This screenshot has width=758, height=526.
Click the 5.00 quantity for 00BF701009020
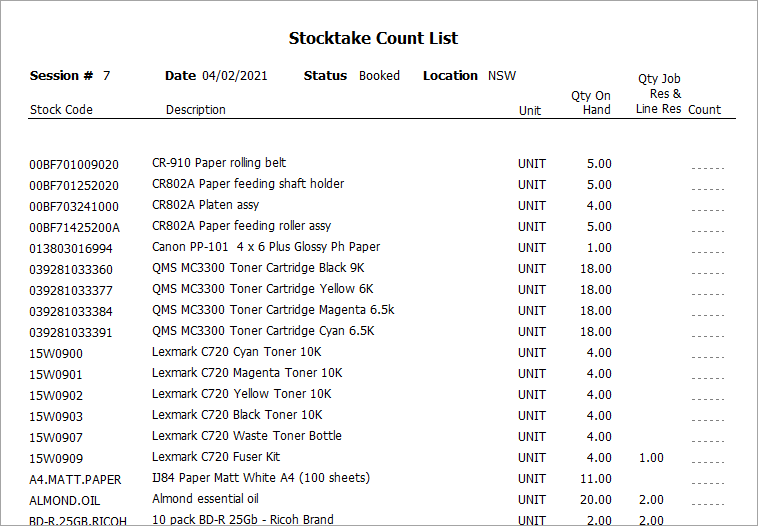[599, 164]
